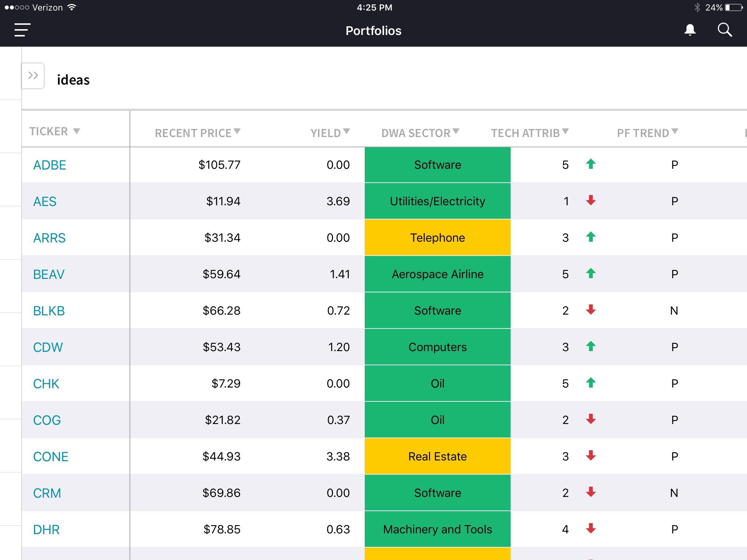Tap the red down arrow in CRM row

point(591,492)
